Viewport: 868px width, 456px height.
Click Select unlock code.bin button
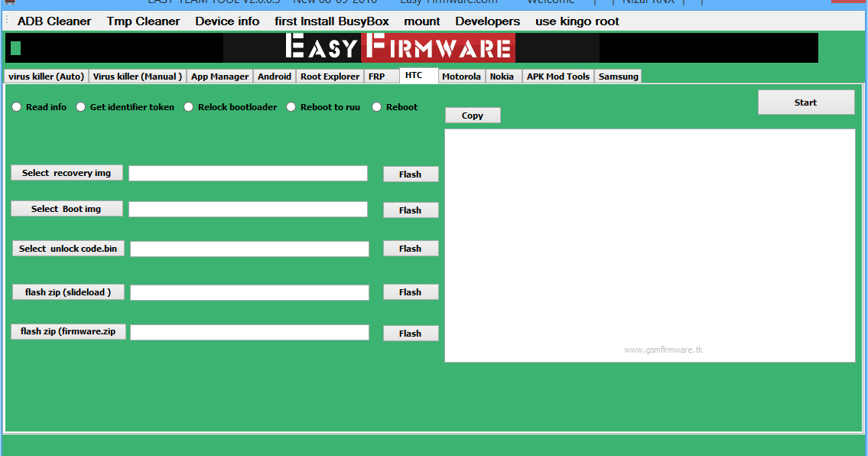(x=68, y=249)
